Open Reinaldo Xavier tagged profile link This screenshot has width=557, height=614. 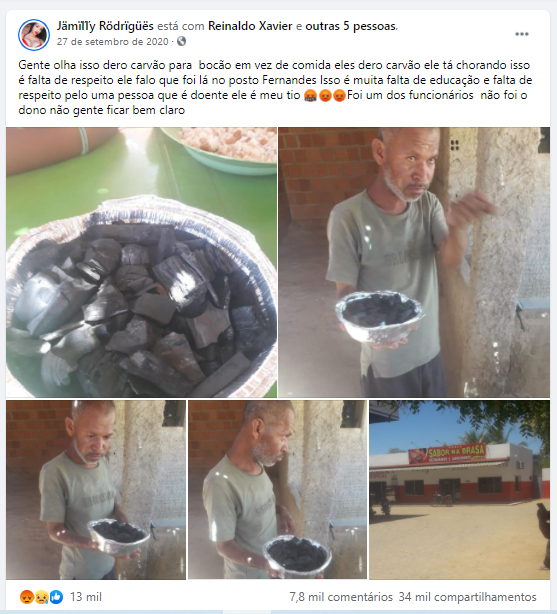point(250,26)
